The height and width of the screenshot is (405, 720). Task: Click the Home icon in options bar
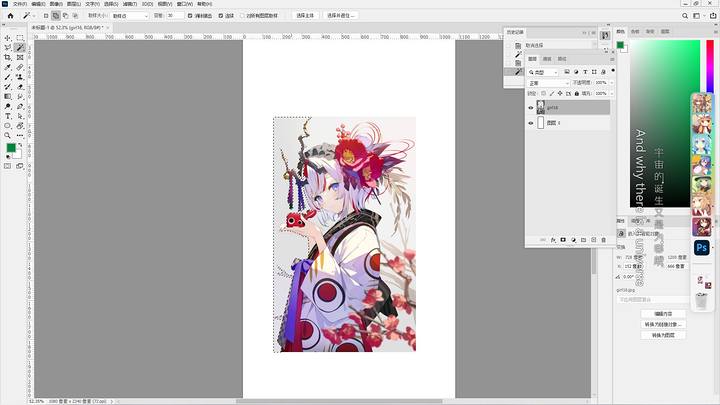(11, 16)
